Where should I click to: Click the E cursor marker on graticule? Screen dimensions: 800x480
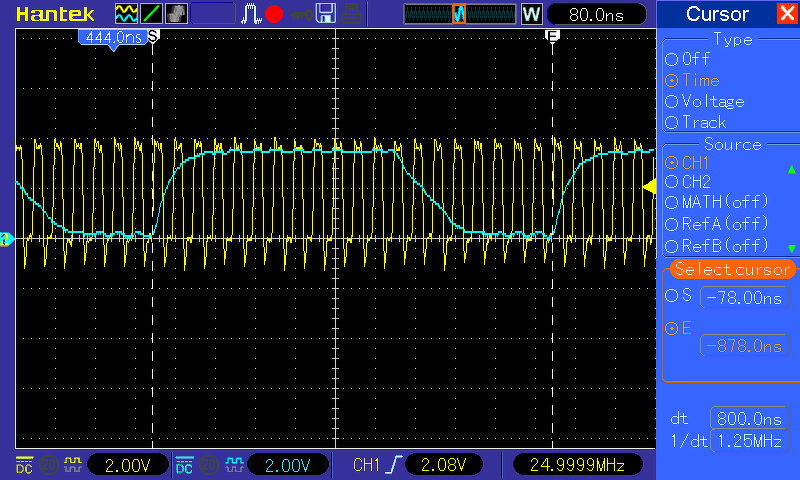click(x=553, y=35)
